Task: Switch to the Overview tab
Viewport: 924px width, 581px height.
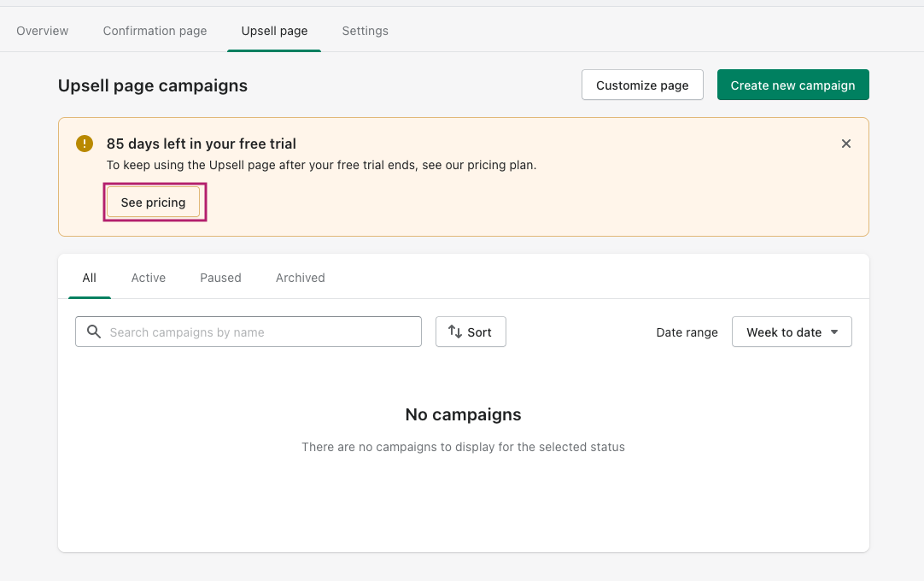Action: (43, 31)
